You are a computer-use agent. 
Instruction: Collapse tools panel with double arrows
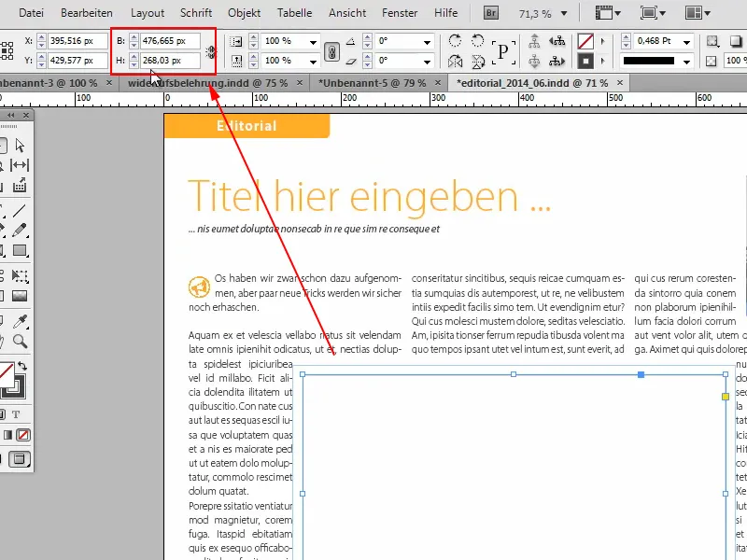point(10,115)
